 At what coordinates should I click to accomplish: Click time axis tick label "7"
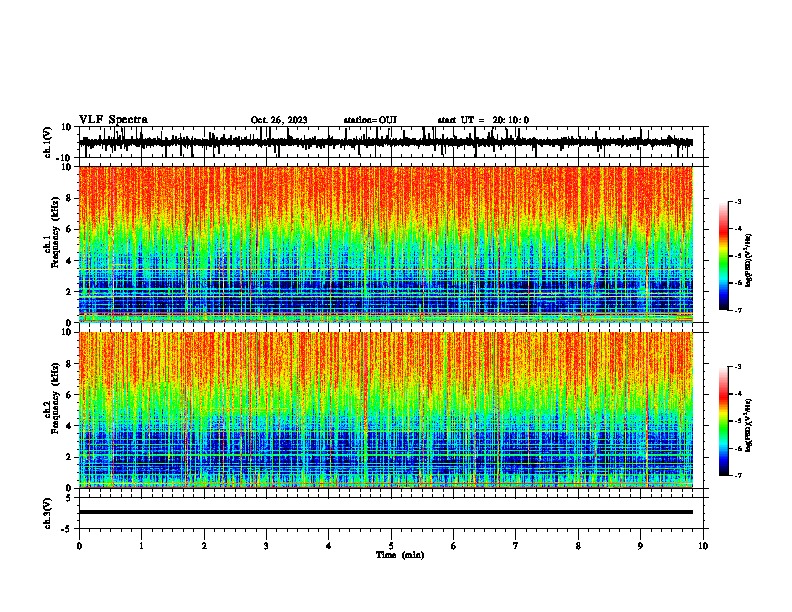point(516,545)
